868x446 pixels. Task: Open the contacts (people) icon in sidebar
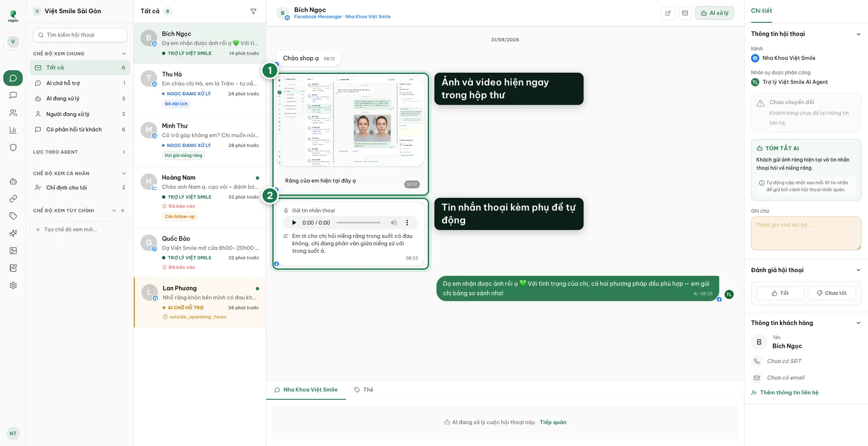(x=13, y=113)
